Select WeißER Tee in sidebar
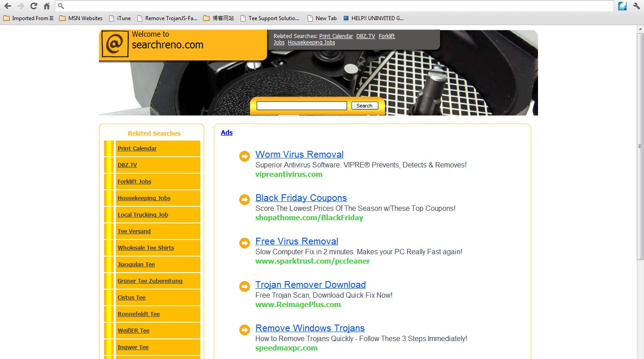The image size is (644, 359). 133,331
